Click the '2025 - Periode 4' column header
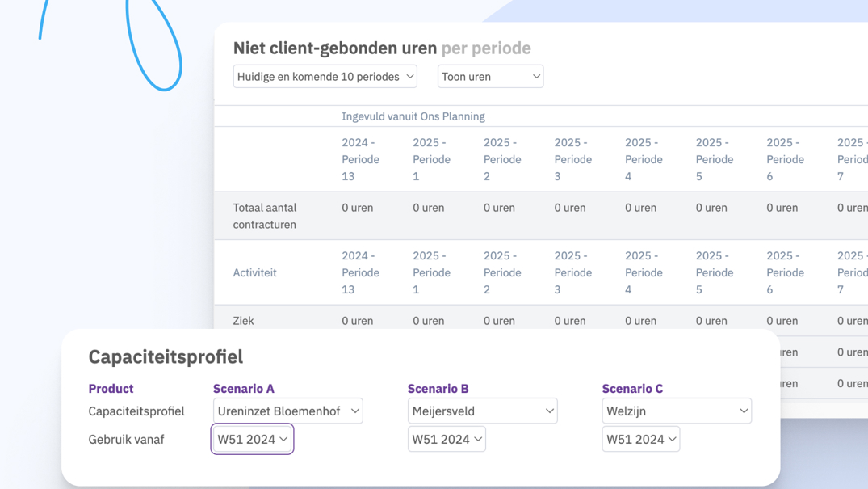The height and width of the screenshot is (489, 868). tap(644, 159)
